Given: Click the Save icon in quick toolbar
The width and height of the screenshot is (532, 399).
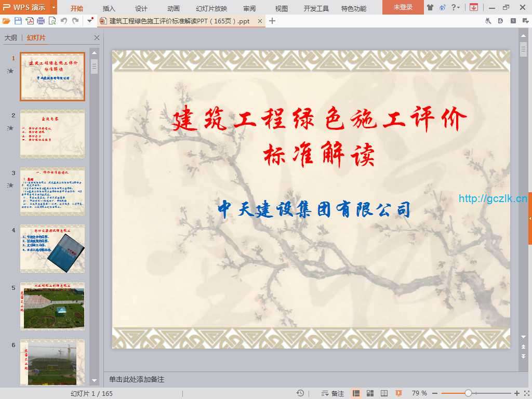Looking at the screenshot, I should coord(18,21).
